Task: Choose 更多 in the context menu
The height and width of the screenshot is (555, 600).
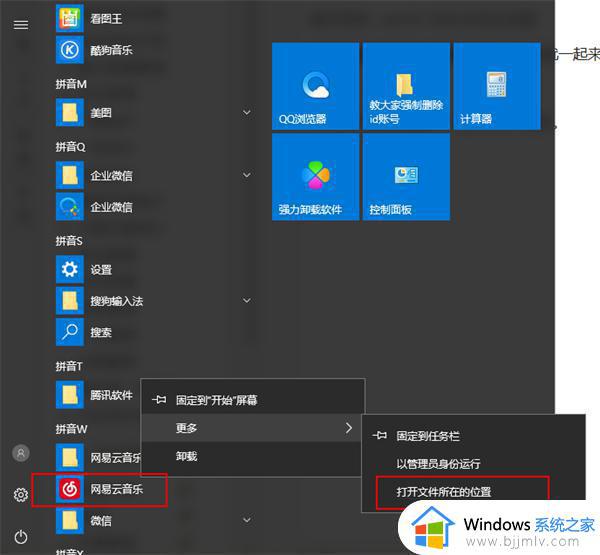Action: 253,428
